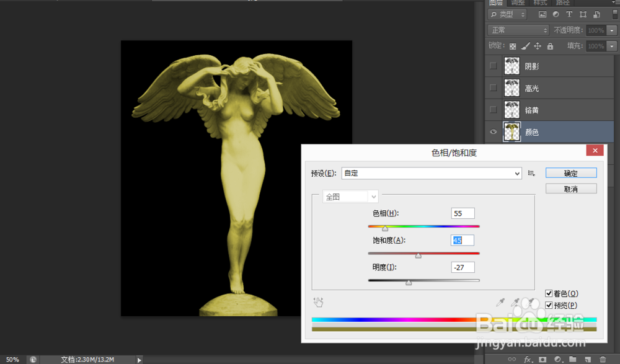Viewport: 620px width, 364px height.
Task: Open the 不透明度 opacity arrow
Action: (612, 30)
